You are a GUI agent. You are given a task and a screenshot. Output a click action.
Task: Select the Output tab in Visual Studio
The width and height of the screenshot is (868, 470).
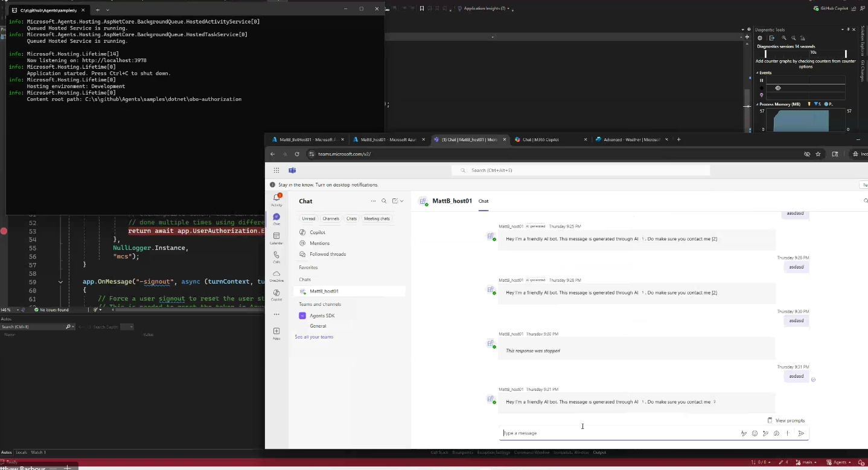tap(599, 452)
